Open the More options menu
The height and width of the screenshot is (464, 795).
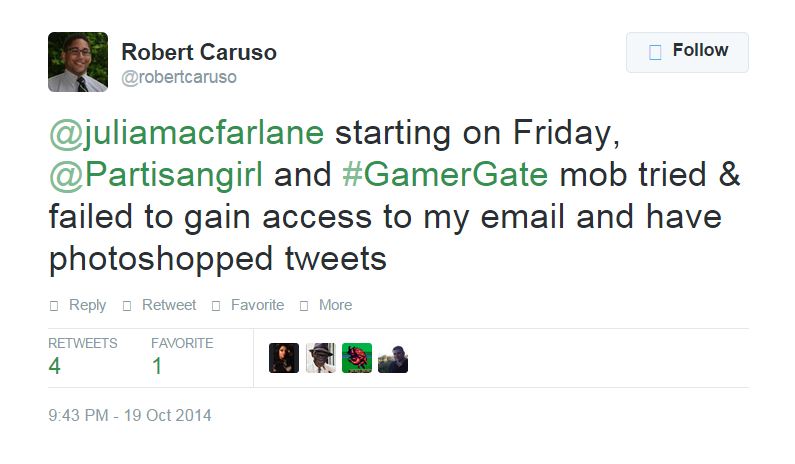(326, 305)
